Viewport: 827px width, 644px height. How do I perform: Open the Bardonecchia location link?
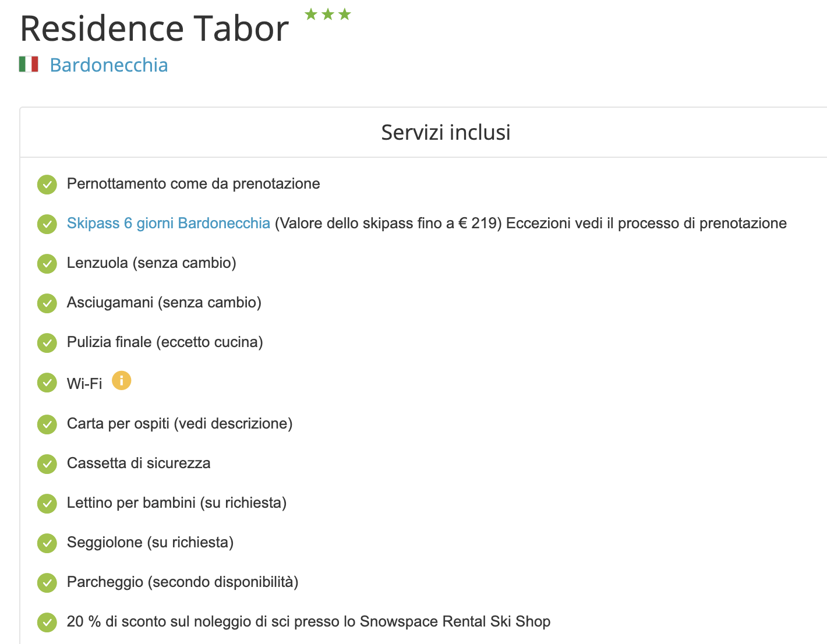[x=109, y=65]
